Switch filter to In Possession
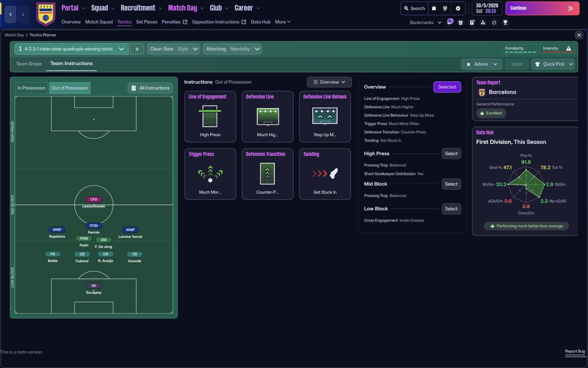Screen dimensions: 588x368 coord(31,87)
